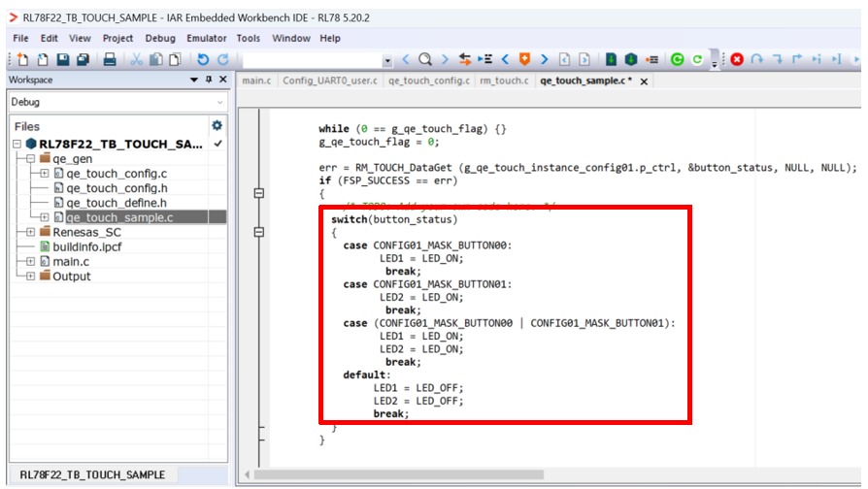Collapse the code fold marker beside switch statement
868x489 pixels.
click(x=258, y=233)
